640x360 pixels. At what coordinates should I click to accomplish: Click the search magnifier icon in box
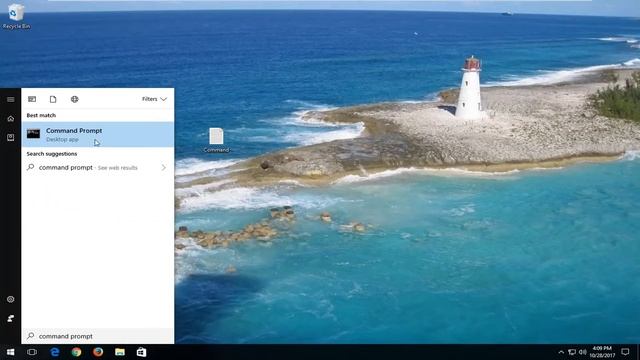[x=31, y=336]
